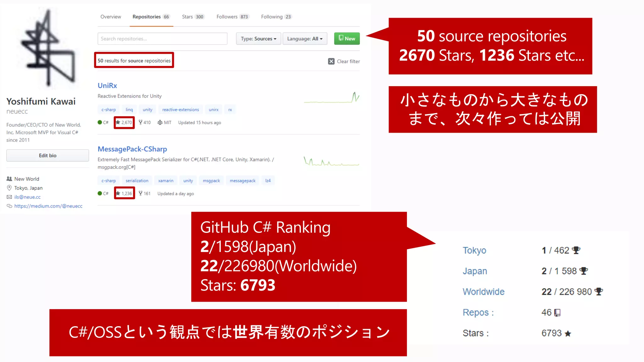Open the medium.com/@neuecc profile link
The image size is (644, 362).
click(48, 206)
